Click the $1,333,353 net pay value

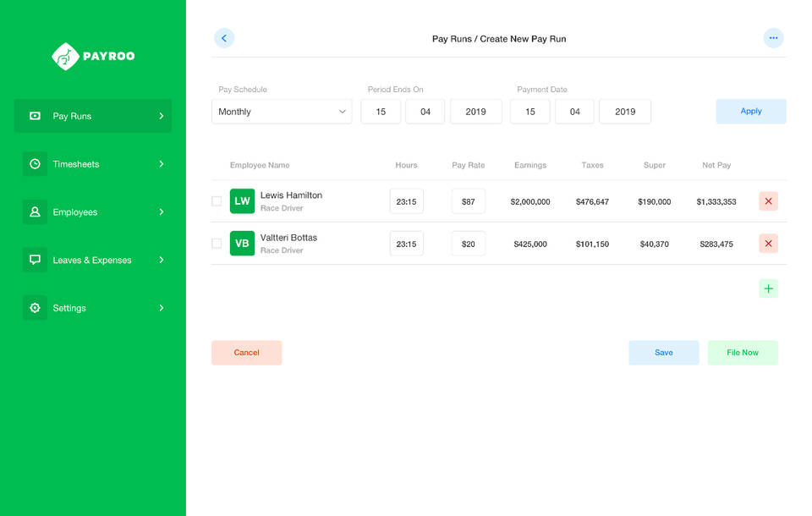click(716, 201)
